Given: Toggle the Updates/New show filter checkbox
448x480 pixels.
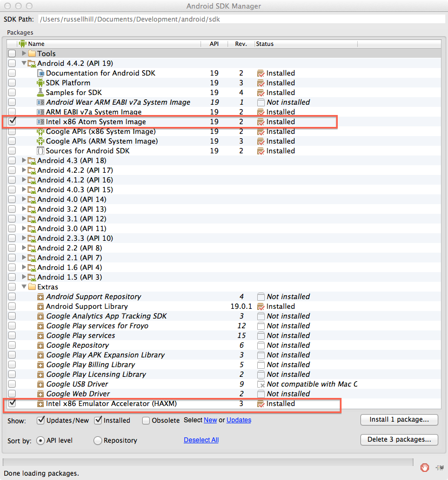Looking at the screenshot, I should (x=41, y=420).
